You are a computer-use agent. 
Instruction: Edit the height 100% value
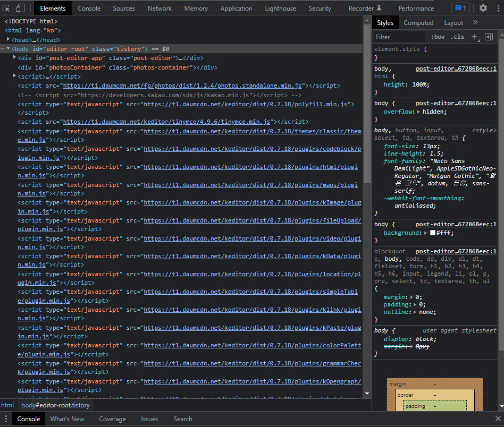pos(419,85)
